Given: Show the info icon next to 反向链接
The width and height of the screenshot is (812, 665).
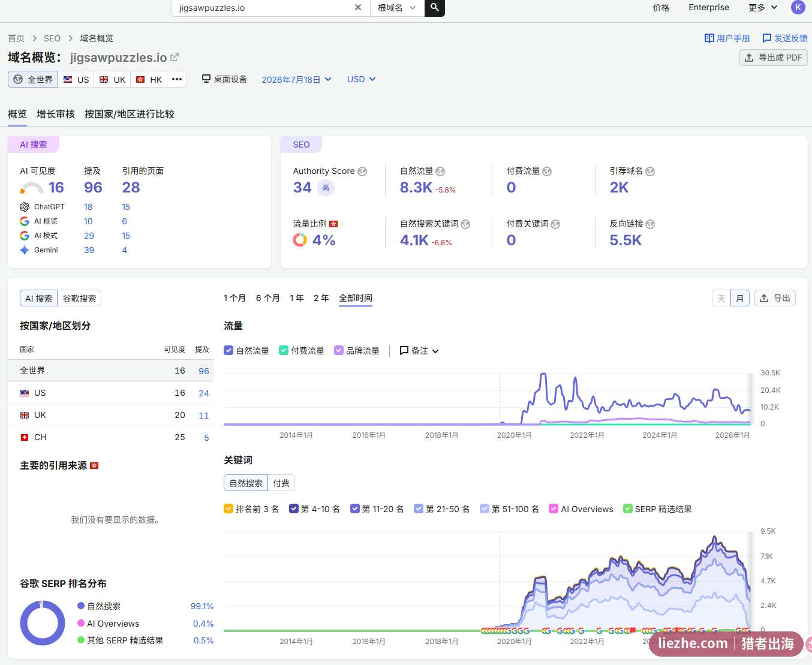Looking at the screenshot, I should (x=650, y=224).
